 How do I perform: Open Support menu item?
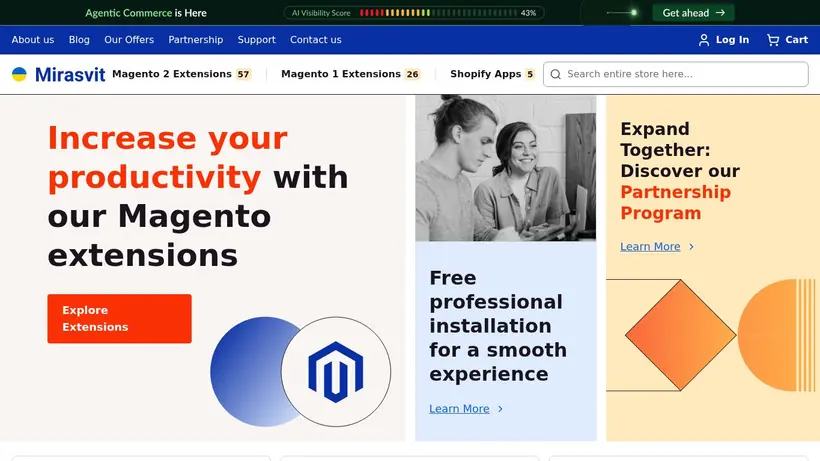256,40
